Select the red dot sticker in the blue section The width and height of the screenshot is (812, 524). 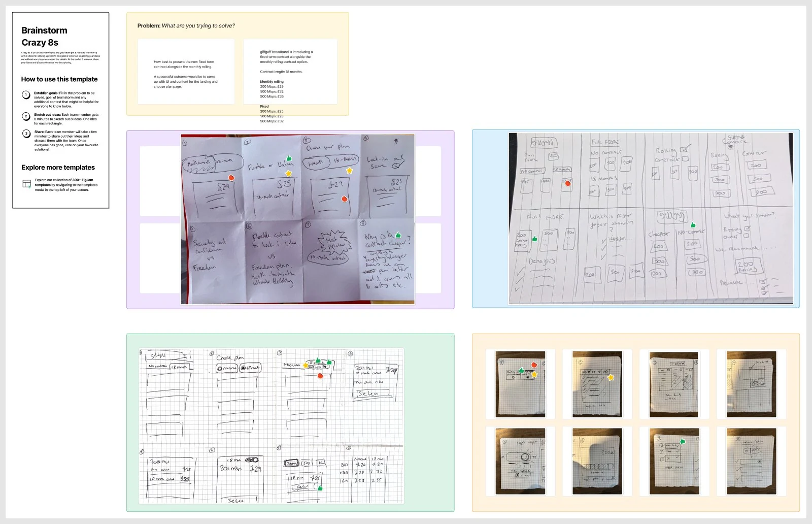click(568, 183)
